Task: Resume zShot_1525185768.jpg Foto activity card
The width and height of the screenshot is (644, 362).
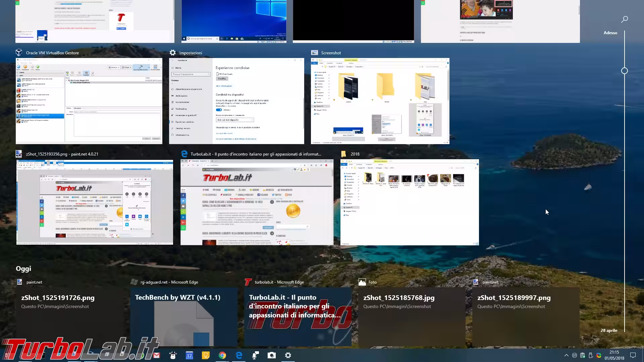Action: point(412,316)
